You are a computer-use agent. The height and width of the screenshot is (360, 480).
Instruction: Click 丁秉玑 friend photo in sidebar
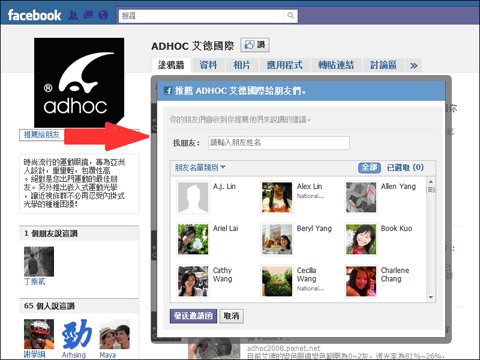pyautogui.click(x=39, y=261)
